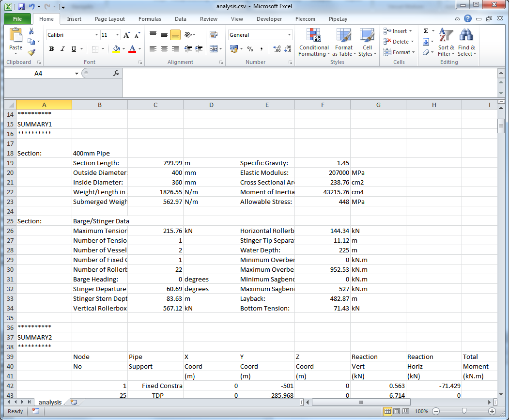This screenshot has width=509, height=420.
Task: Click the zoom slider handle in status bar
Action: pyautogui.click(x=464, y=411)
